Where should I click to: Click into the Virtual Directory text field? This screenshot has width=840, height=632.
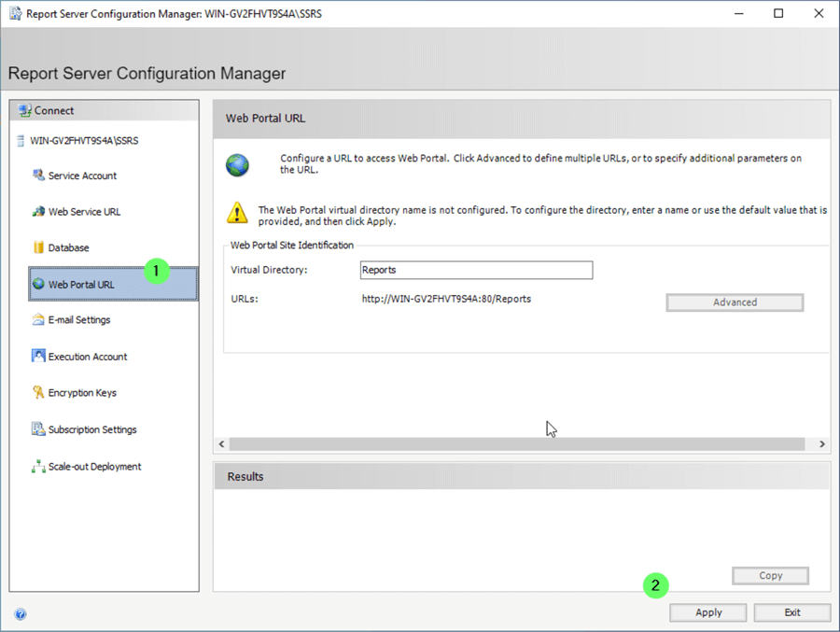coord(476,270)
